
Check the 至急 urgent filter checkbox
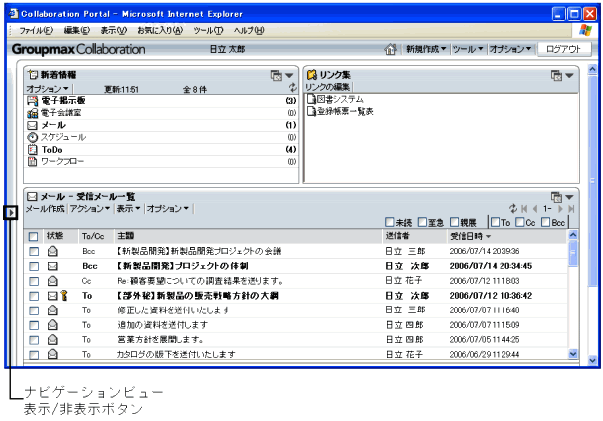[x=424, y=222]
